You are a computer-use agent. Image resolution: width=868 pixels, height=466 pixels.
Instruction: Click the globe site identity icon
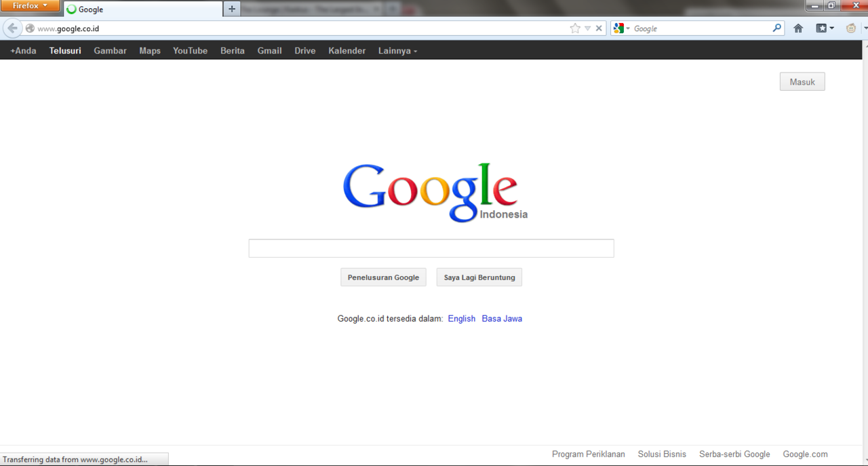tap(30, 28)
